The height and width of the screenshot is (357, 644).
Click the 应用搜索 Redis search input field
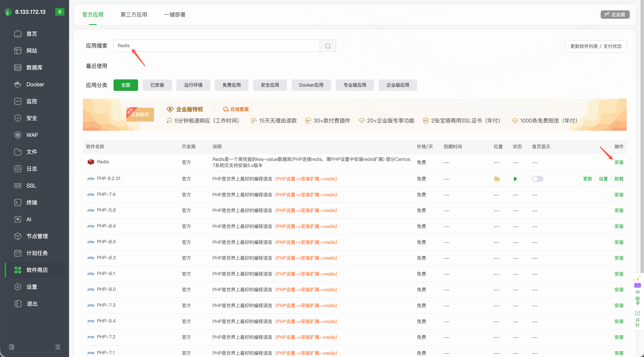[217, 46]
